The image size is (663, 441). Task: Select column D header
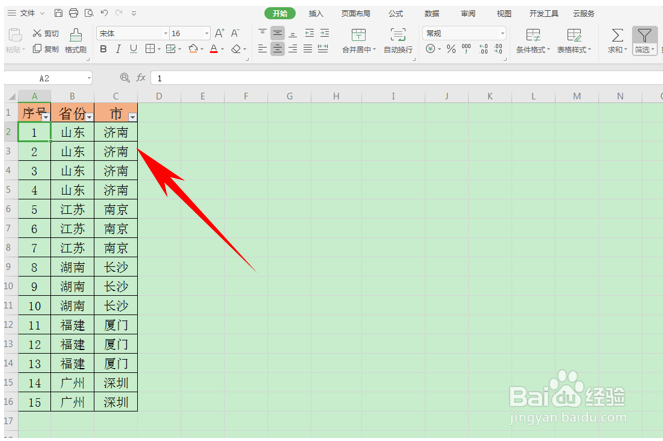[x=159, y=96]
